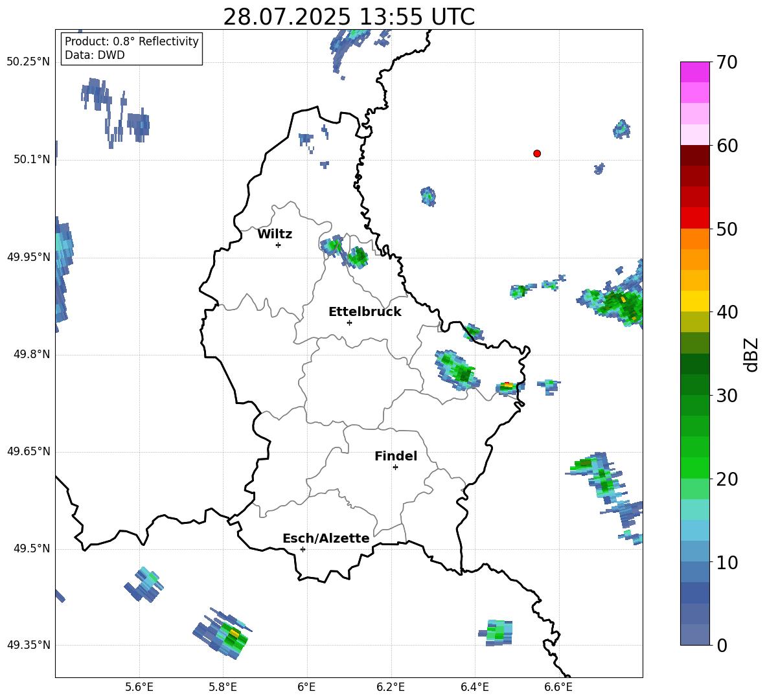Click the Esch/Alzette station cross marker
Screen dimensions: 767x700
coord(303,549)
